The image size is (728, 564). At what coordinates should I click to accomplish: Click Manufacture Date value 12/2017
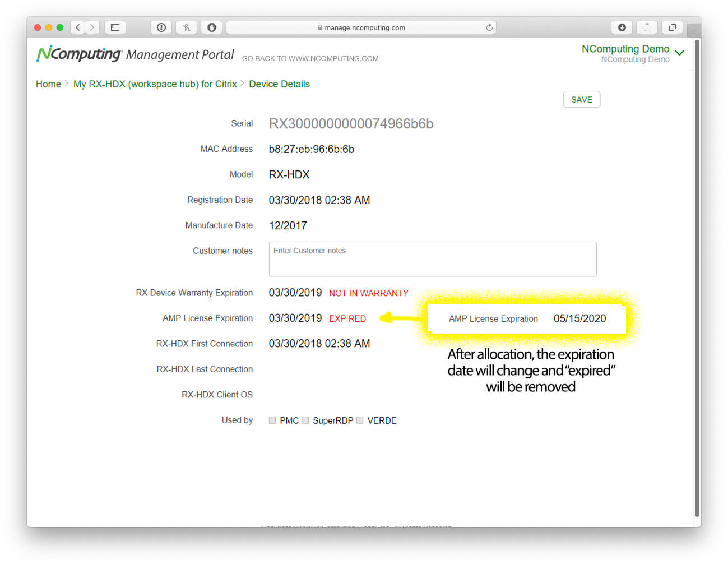(288, 225)
